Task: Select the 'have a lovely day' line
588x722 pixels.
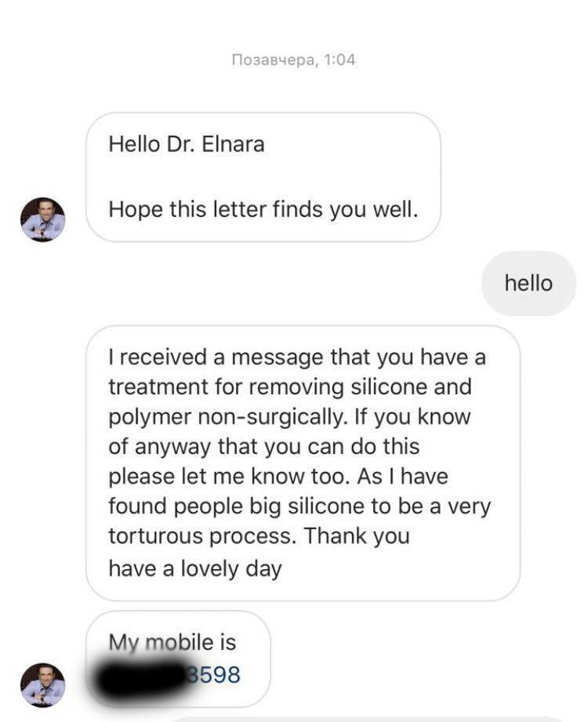Action: coord(194,568)
